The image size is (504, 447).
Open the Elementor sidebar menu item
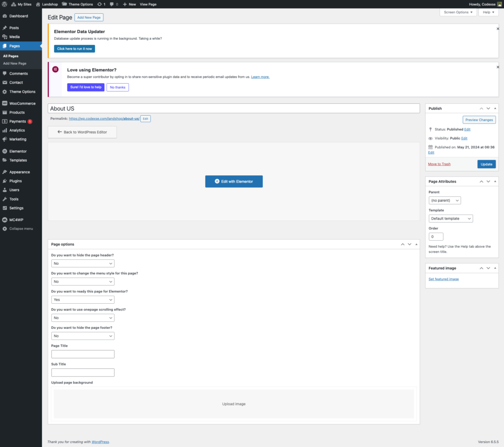coord(18,151)
